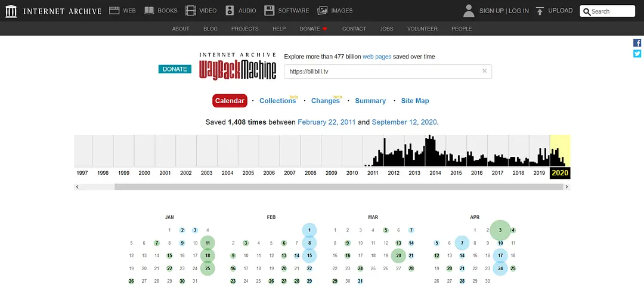Share page via Facebook icon
Viewport: 644px width, 306px height.
(x=637, y=43)
